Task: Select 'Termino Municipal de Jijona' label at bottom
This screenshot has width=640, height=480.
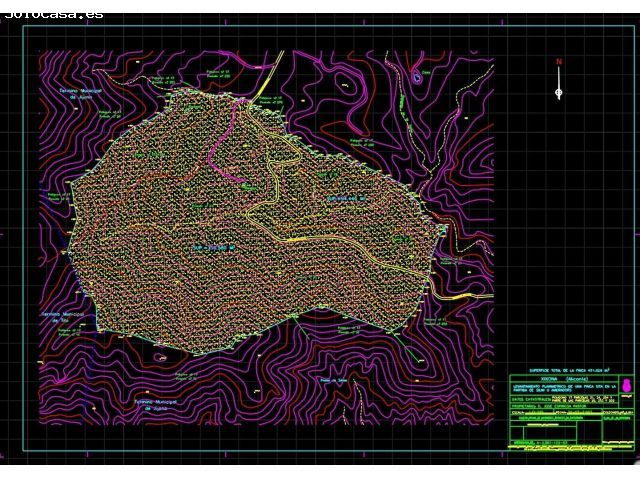Action: point(156,404)
